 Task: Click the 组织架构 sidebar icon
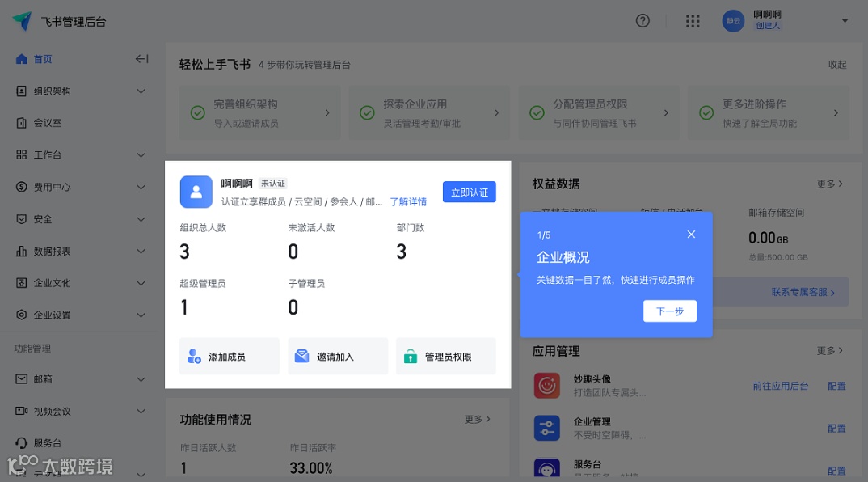pyautogui.click(x=22, y=91)
